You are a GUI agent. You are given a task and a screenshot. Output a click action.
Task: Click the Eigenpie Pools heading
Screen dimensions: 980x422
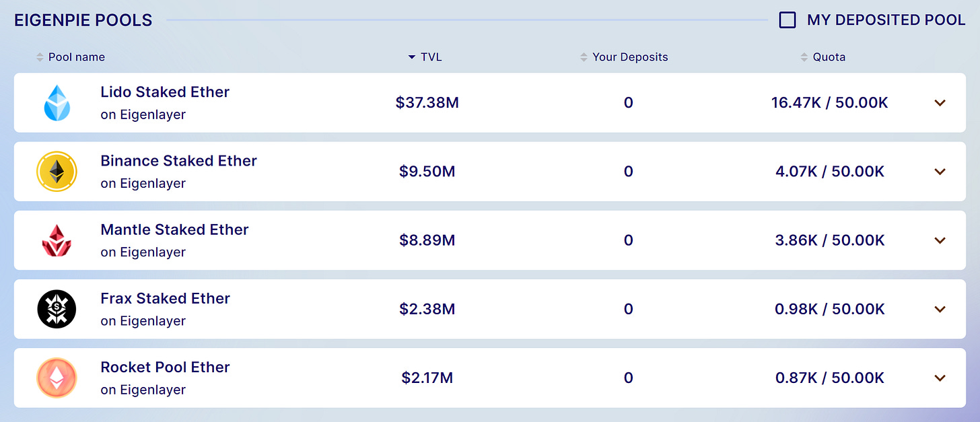click(83, 20)
